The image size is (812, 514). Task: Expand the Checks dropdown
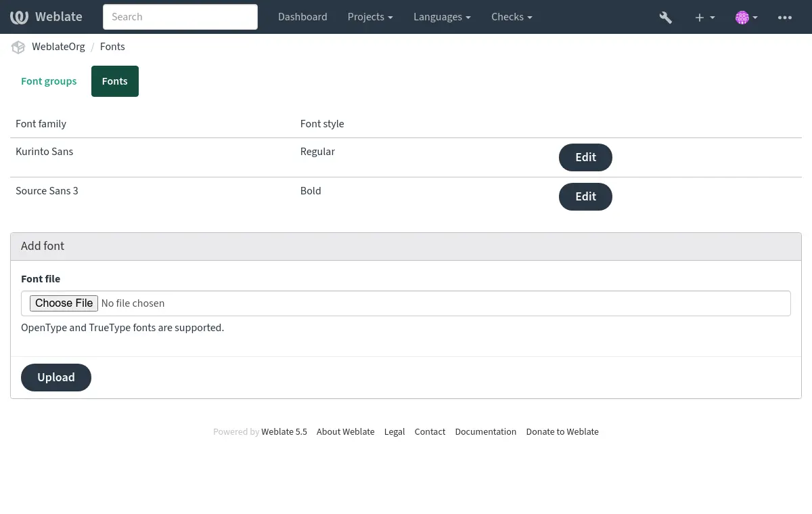click(x=512, y=17)
